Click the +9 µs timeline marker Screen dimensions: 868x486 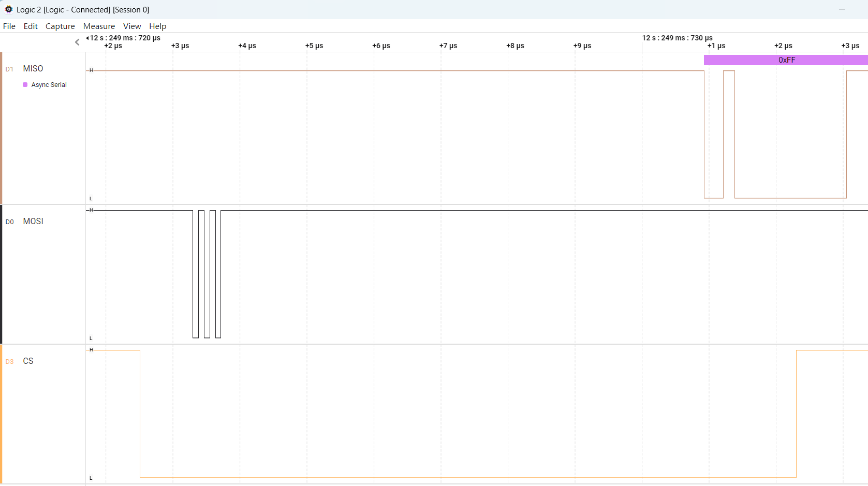tap(582, 46)
